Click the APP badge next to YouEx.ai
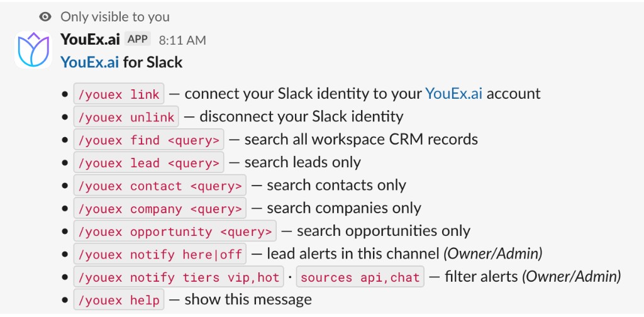 point(138,40)
